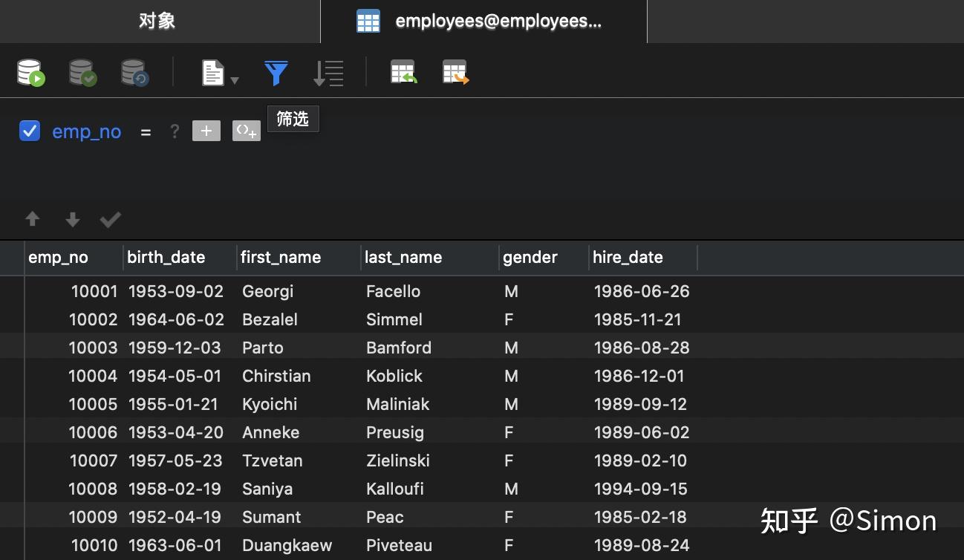This screenshot has width=964, height=560.
Task: Select last name Zielinski cell
Action: (x=430, y=460)
